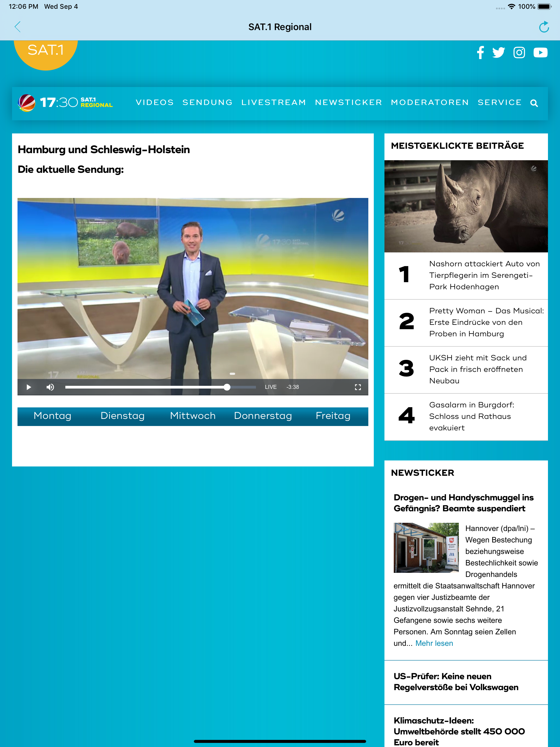
Task: Open the US-Prüfer Volkswagen headline
Action: click(x=456, y=682)
